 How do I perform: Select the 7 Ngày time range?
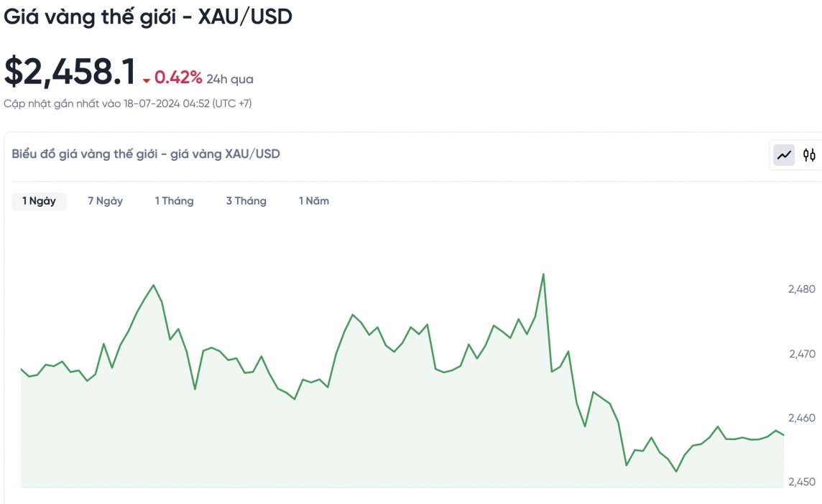[x=105, y=201]
